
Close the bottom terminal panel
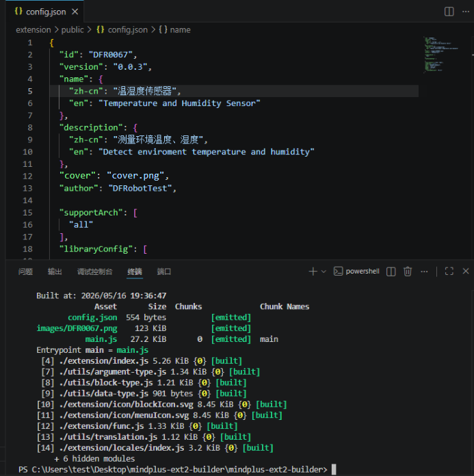click(x=466, y=271)
